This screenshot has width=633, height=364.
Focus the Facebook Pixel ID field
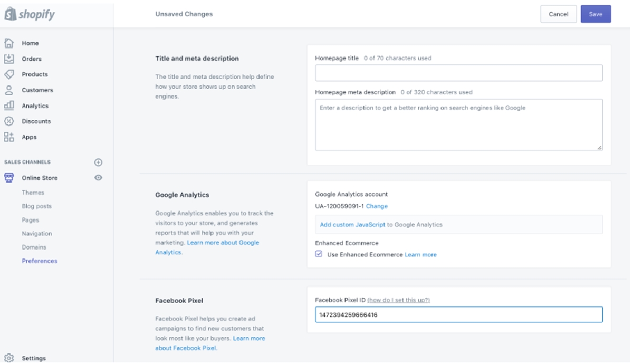point(459,315)
